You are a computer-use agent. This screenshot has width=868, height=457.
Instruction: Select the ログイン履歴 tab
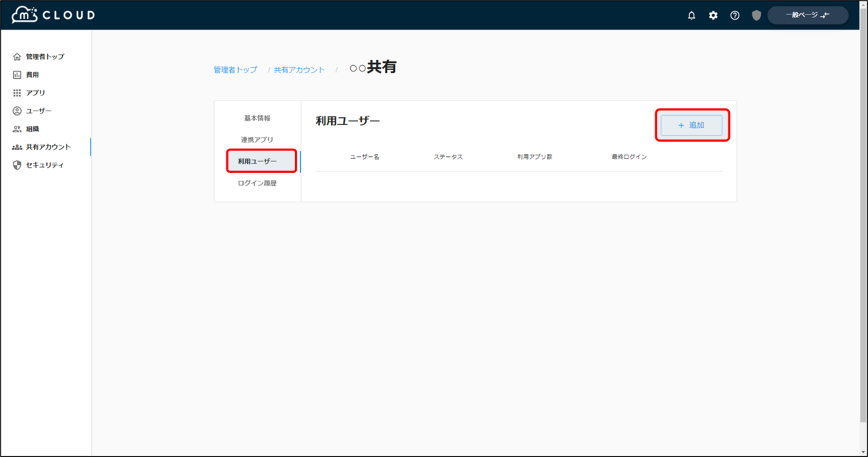pyautogui.click(x=258, y=183)
